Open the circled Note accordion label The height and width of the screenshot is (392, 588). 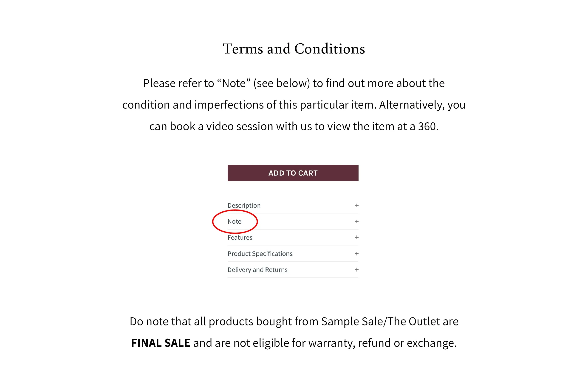(x=234, y=221)
